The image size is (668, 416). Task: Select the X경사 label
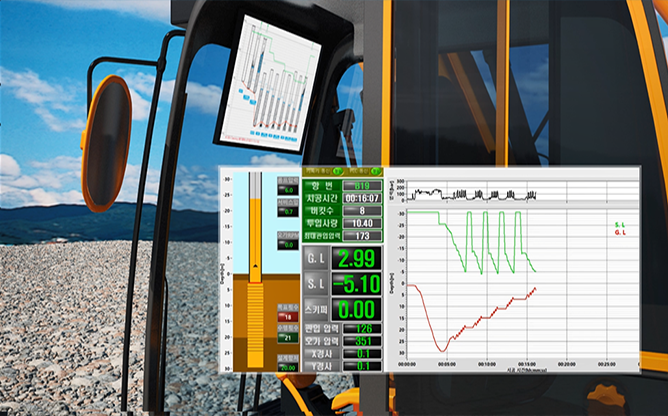coord(322,353)
